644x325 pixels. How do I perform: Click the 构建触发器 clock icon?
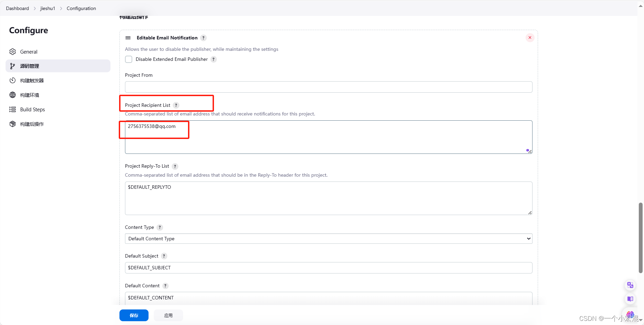click(x=13, y=80)
